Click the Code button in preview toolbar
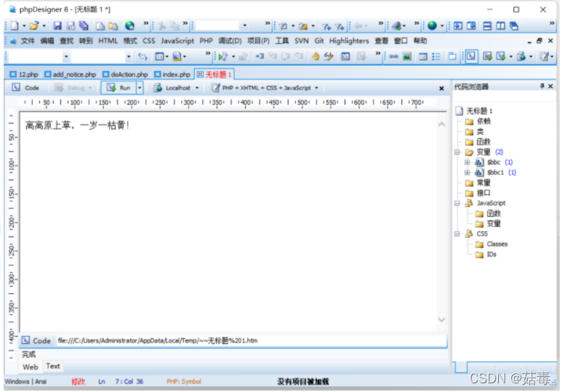This screenshot has height=392, width=562. tap(25, 88)
